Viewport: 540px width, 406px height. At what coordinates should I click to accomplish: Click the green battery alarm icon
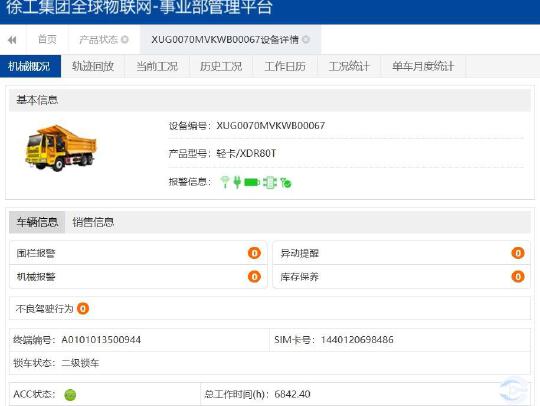(x=252, y=182)
